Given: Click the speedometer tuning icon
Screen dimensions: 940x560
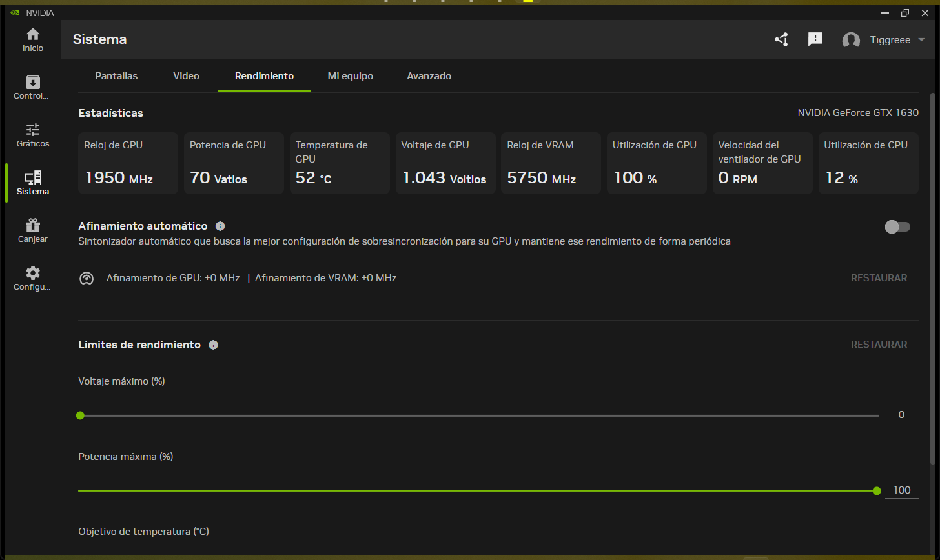Looking at the screenshot, I should coord(87,279).
